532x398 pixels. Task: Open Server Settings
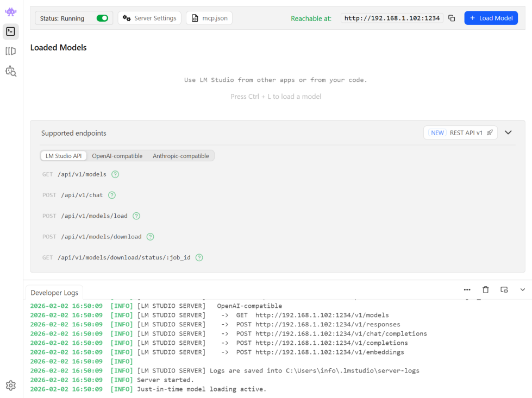(149, 18)
